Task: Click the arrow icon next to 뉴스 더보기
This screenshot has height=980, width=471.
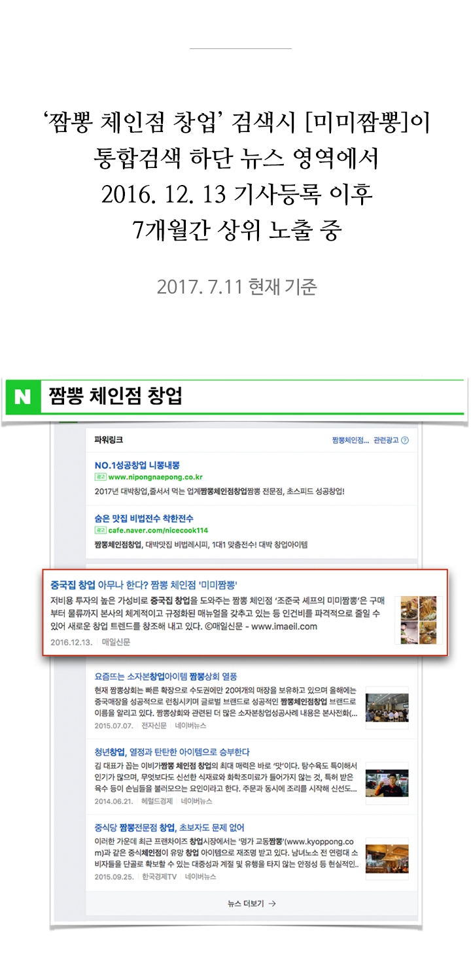Action: coord(272,904)
